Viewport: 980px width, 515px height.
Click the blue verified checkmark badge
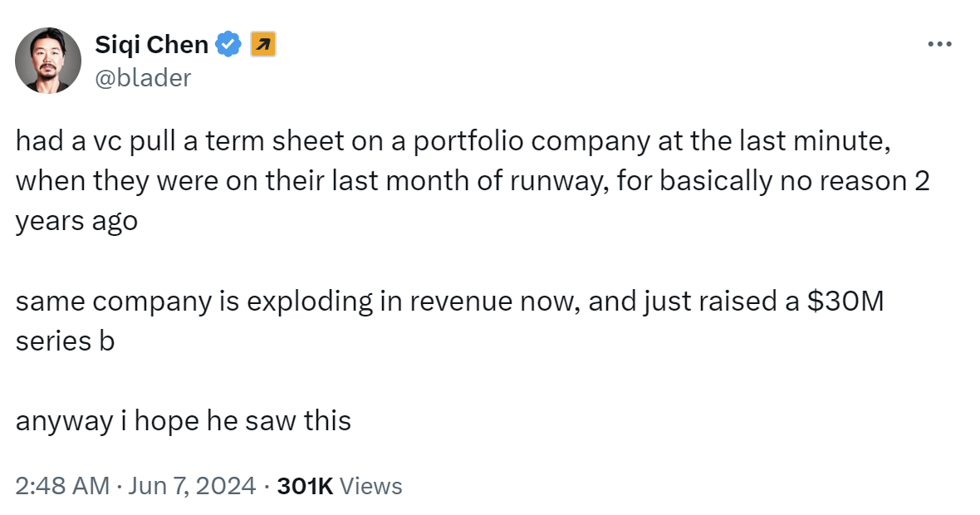[228, 45]
